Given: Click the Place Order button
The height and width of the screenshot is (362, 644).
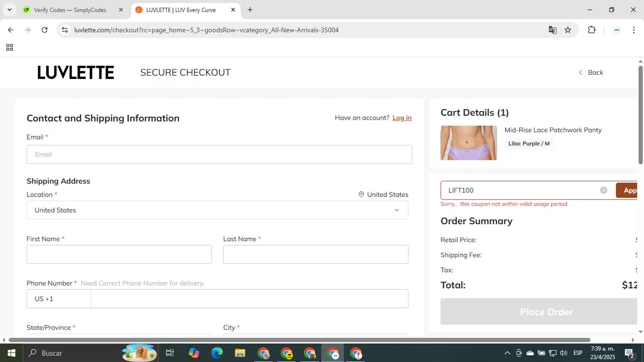Looking at the screenshot, I should pos(539,312).
